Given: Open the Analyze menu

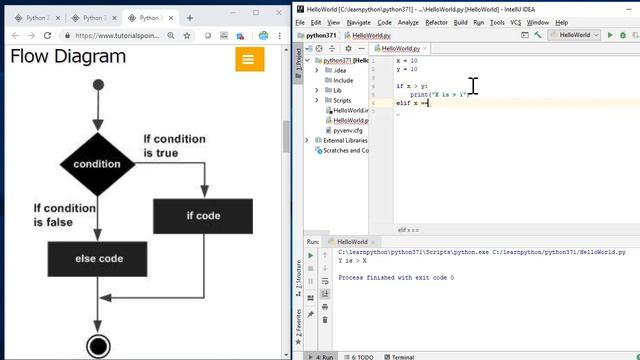Looking at the screenshot, I should [x=408, y=22].
